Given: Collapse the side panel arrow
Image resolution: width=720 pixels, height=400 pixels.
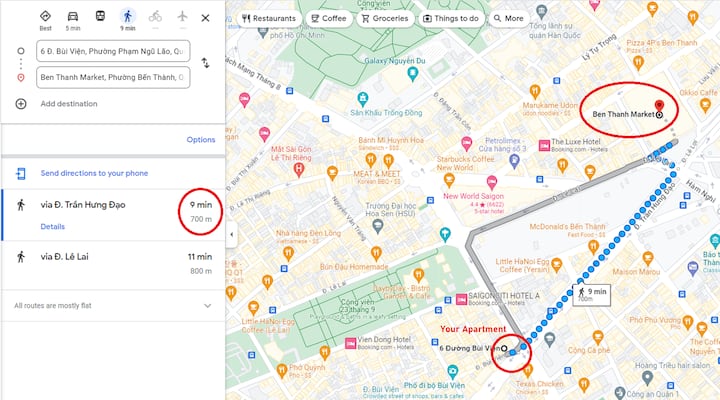Looking at the screenshot, I should click(x=232, y=234).
